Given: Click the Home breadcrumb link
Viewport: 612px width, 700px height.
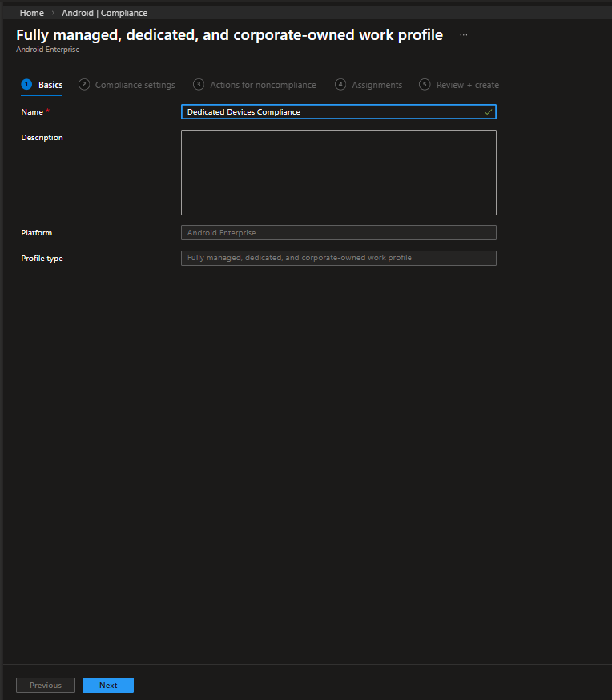Looking at the screenshot, I should pyautogui.click(x=32, y=13).
